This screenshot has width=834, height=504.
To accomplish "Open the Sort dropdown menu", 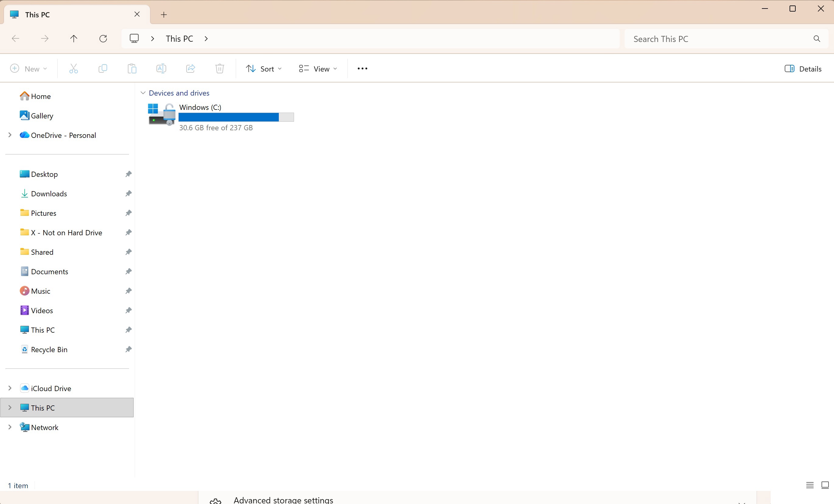I will [264, 69].
